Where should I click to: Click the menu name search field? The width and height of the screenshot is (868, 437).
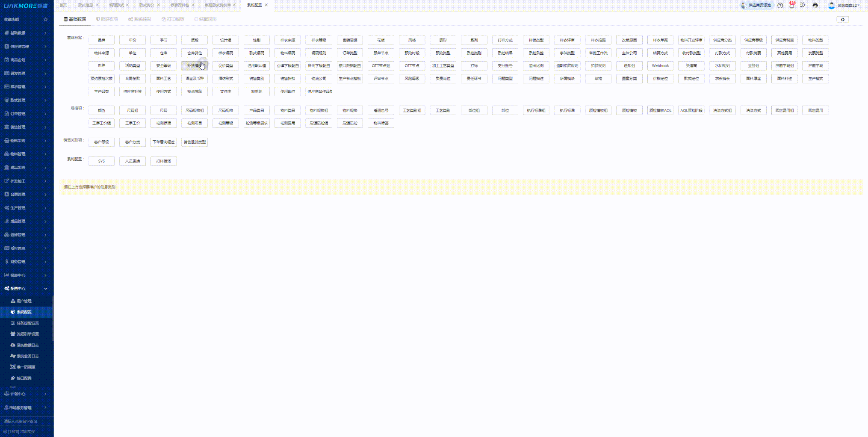pos(26,421)
